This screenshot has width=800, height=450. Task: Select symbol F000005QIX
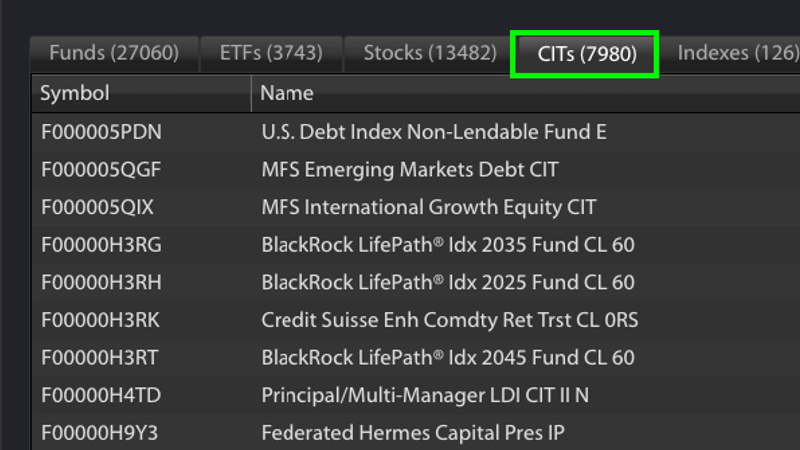[97, 207]
